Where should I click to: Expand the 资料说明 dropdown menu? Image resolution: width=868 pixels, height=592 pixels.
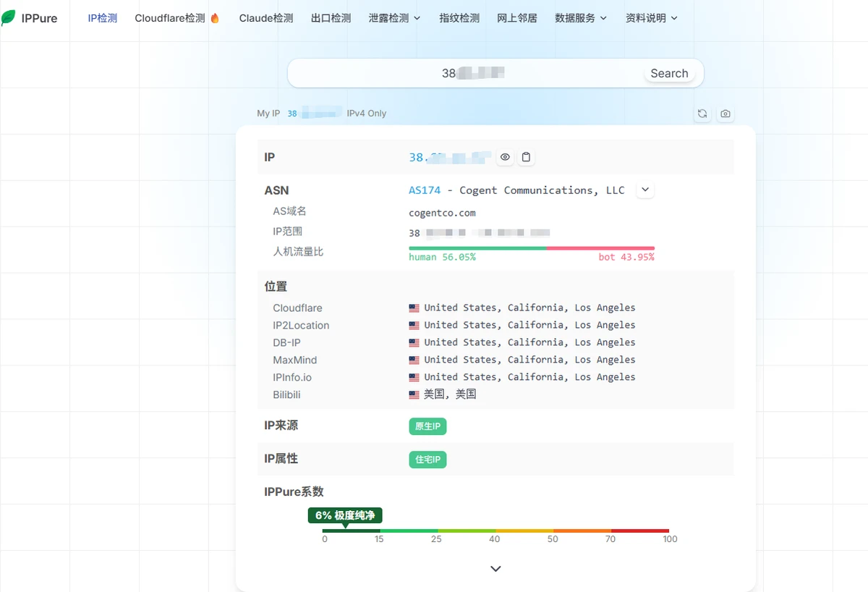point(652,18)
